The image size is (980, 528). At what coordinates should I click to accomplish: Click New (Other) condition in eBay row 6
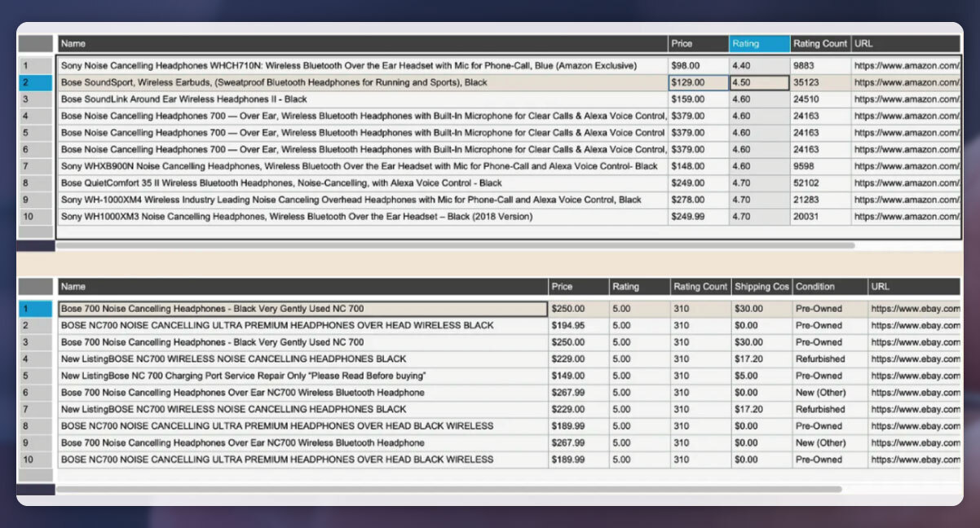coord(830,393)
